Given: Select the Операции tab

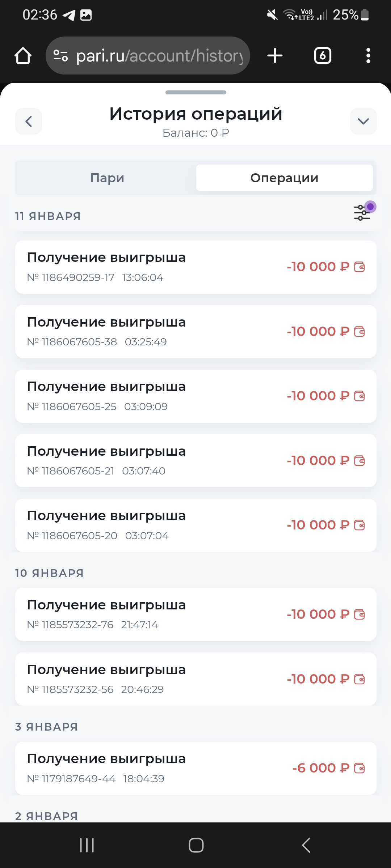Looking at the screenshot, I should (x=284, y=178).
